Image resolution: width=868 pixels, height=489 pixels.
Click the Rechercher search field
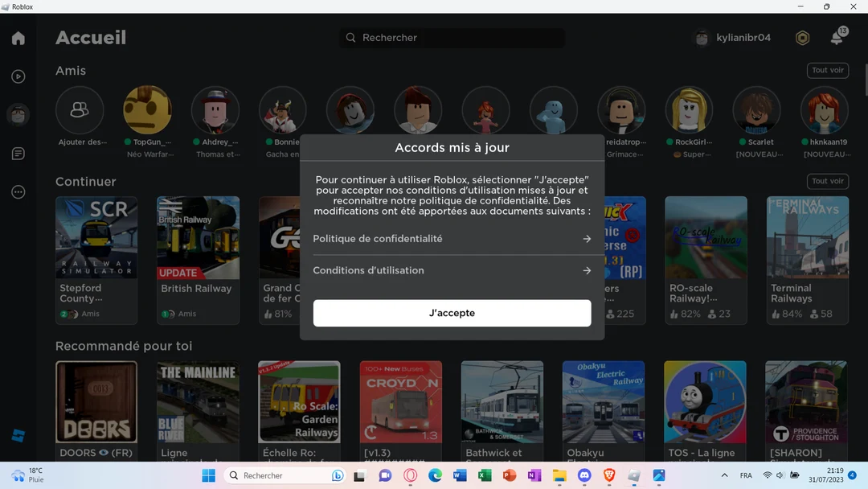coord(452,37)
